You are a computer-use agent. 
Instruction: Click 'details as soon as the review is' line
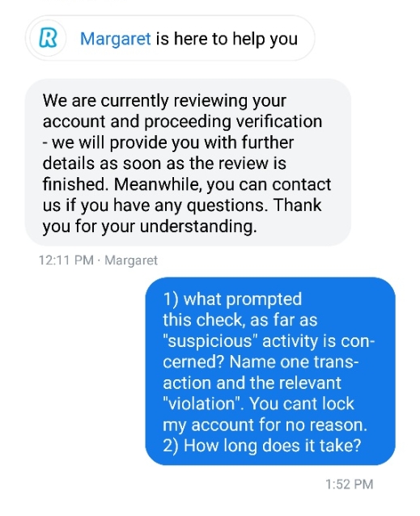coord(164,163)
